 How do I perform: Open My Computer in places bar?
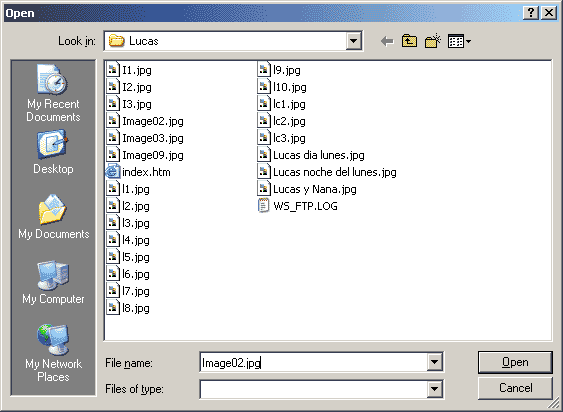[53, 282]
